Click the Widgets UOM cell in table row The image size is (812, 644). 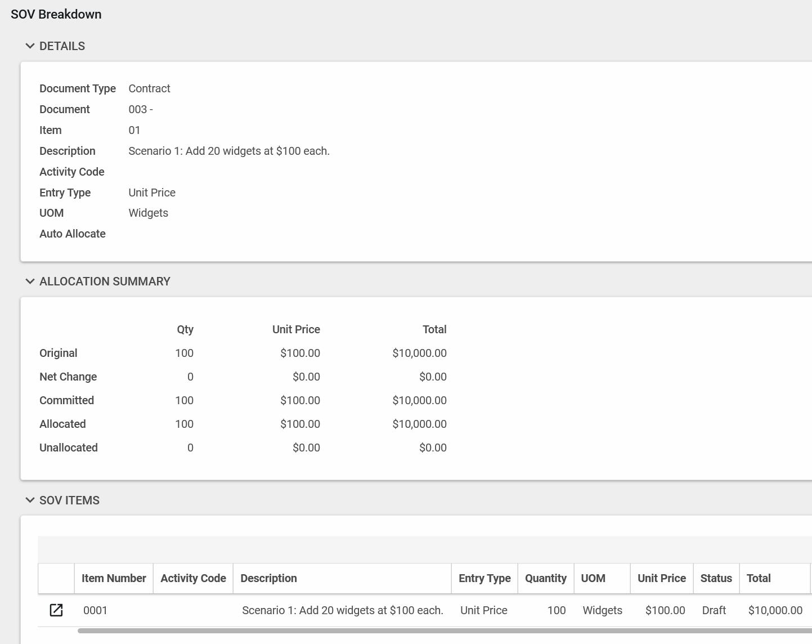602,610
